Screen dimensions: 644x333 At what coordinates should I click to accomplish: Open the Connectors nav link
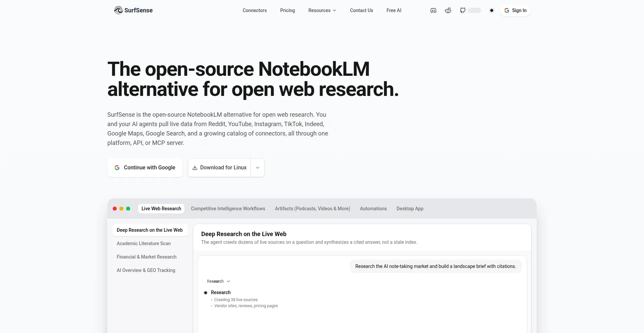coord(255,10)
